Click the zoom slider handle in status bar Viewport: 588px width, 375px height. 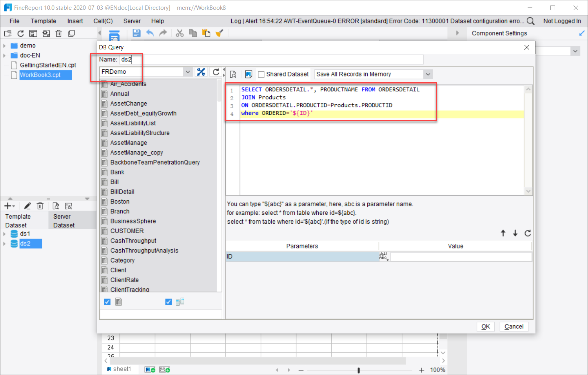359,370
